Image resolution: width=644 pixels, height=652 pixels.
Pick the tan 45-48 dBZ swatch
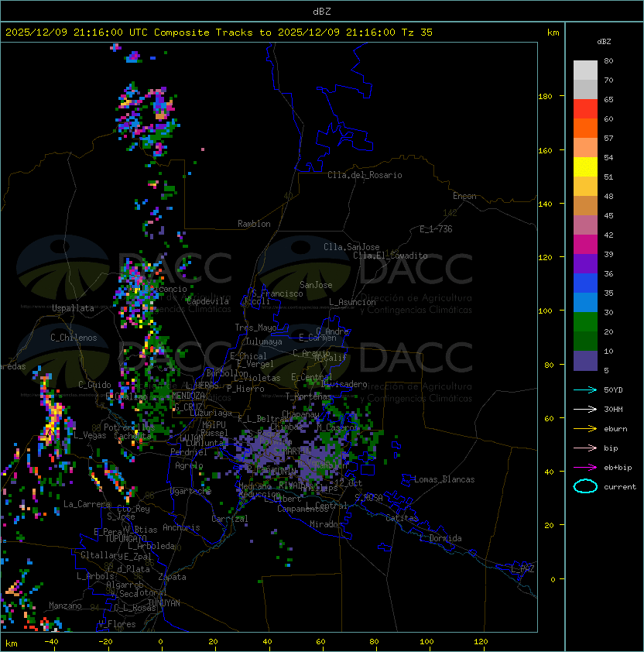click(585, 205)
